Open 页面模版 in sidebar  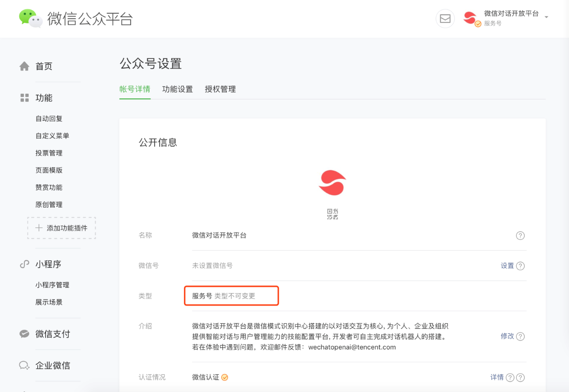coord(49,171)
